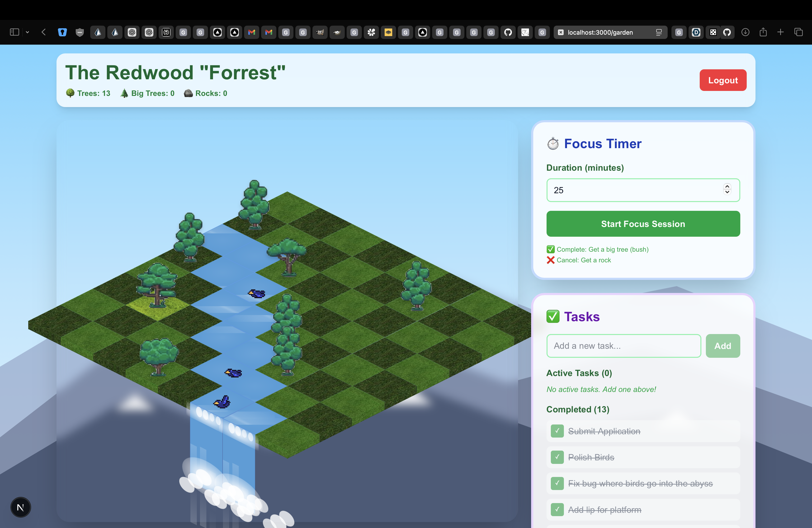Switch to the first Gmail tab
Image resolution: width=812 pixels, height=528 pixels.
[x=252, y=32]
